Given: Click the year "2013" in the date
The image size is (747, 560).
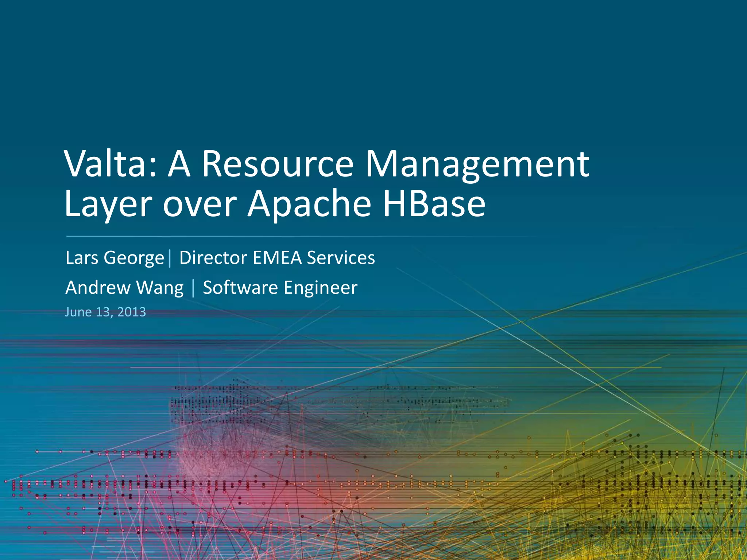Looking at the screenshot, I should click(x=131, y=312).
